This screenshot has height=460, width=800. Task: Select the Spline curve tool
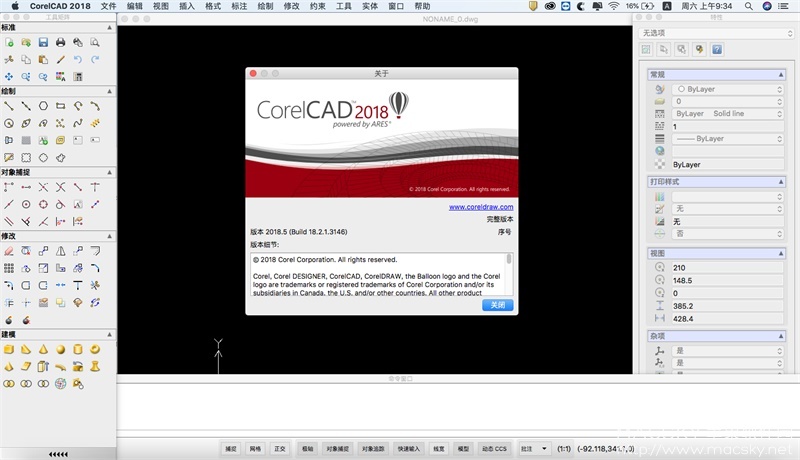click(78, 123)
